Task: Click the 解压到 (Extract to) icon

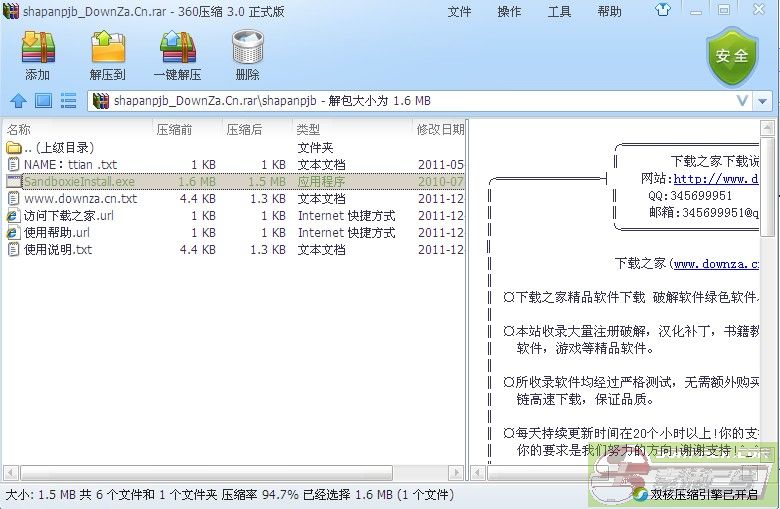Action: pos(107,55)
